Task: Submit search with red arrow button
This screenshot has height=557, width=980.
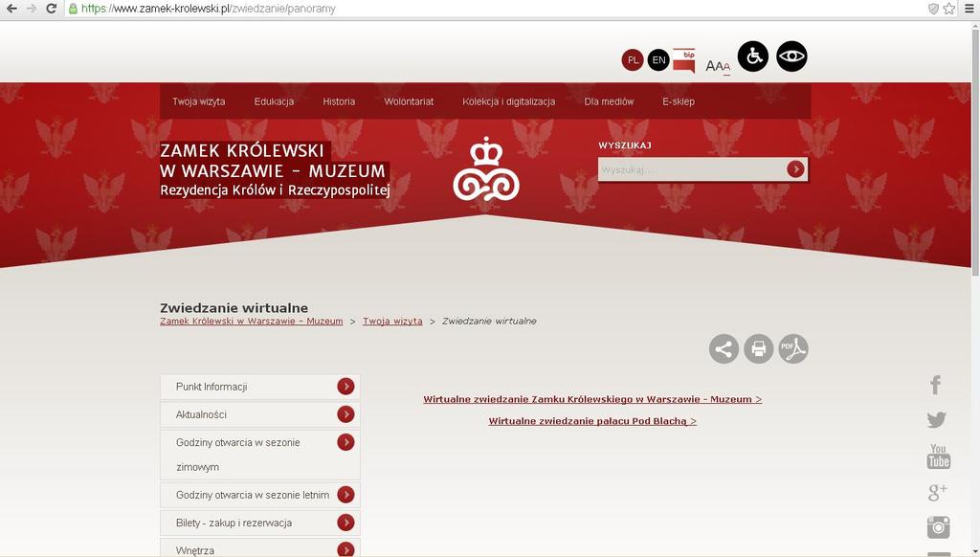Action: click(x=795, y=168)
